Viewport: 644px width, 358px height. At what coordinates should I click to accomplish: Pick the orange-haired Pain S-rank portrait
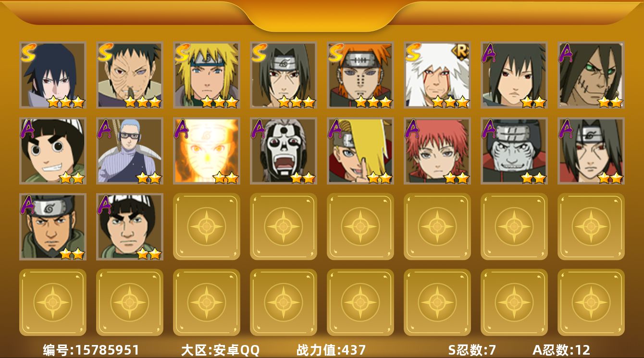coord(360,75)
